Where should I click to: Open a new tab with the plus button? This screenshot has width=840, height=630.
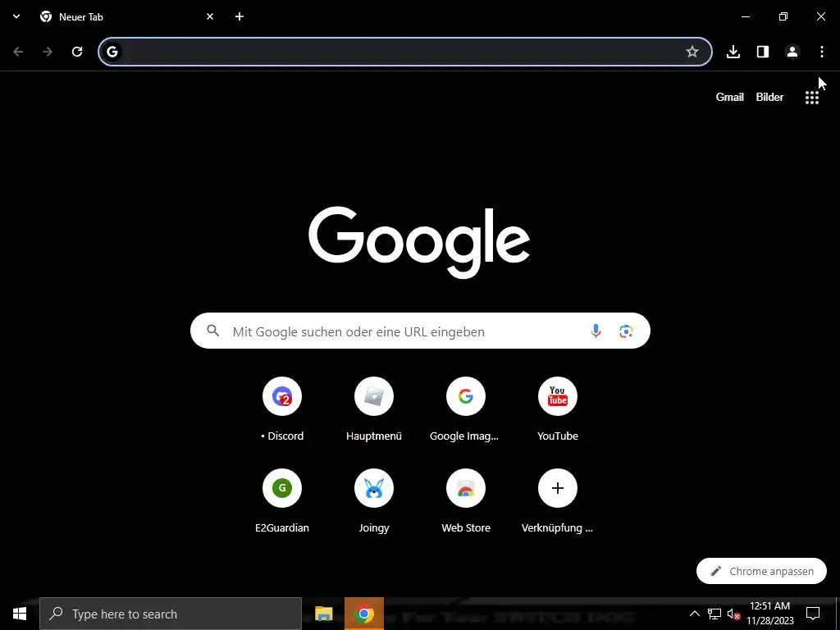pyautogui.click(x=240, y=16)
